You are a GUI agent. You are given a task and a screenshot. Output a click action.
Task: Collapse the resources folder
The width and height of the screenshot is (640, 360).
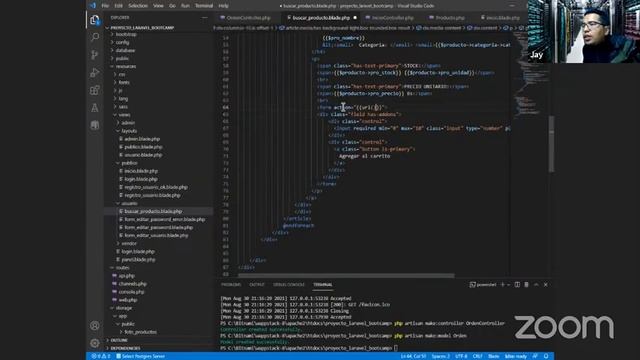[126, 67]
